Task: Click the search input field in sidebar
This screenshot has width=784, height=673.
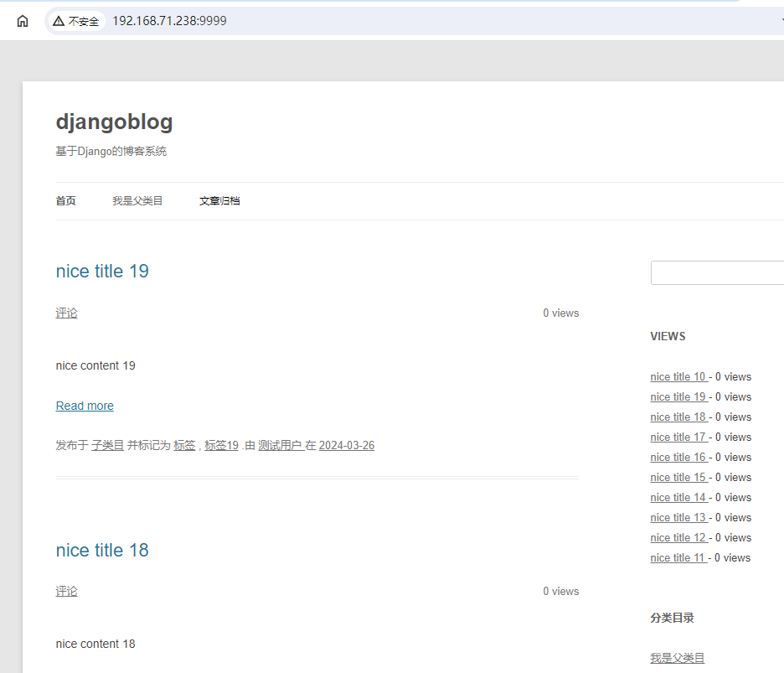Action: (720, 272)
